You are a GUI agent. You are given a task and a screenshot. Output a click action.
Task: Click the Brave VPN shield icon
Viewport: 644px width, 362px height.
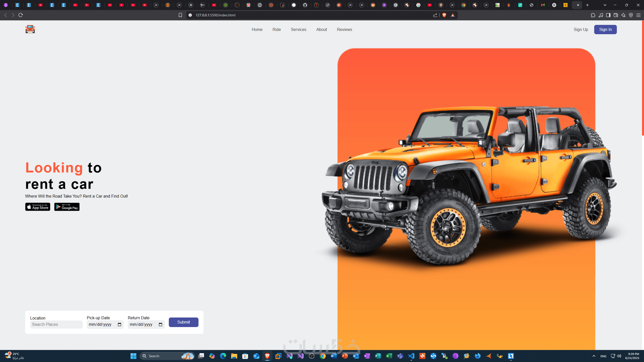631,15
